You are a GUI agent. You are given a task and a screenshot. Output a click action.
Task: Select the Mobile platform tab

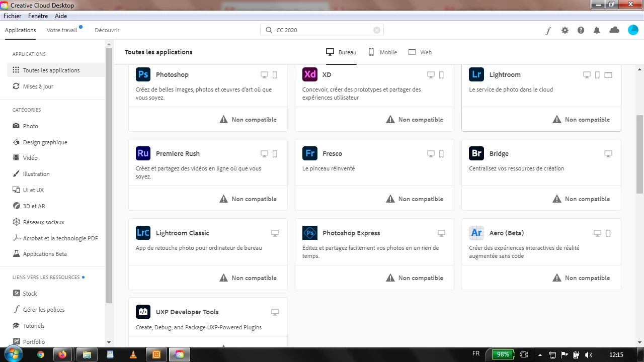[382, 52]
